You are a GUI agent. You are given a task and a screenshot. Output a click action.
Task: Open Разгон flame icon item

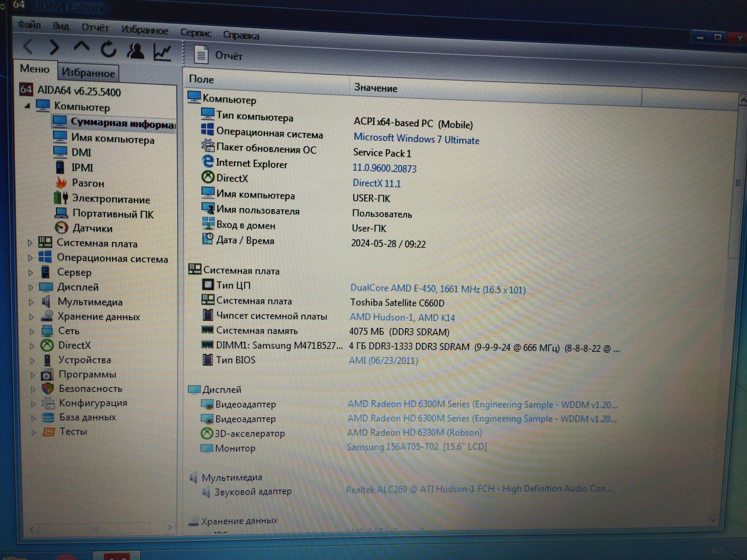[61, 182]
